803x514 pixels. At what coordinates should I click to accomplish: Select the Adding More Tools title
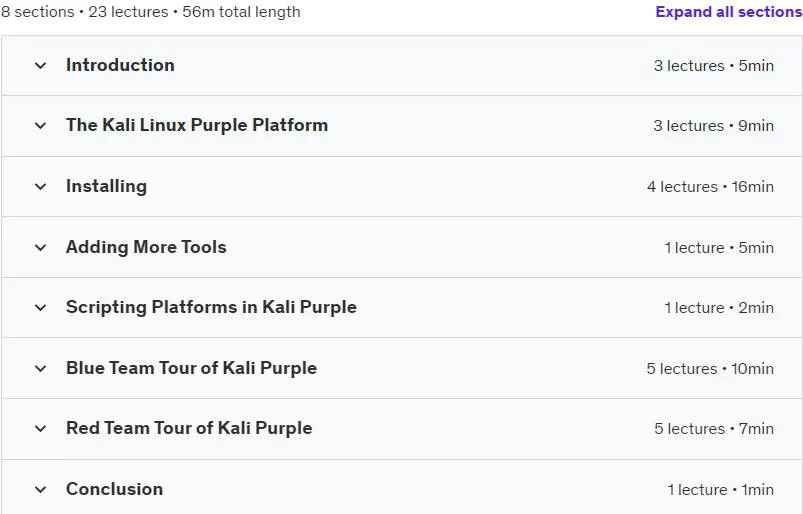[146, 247]
